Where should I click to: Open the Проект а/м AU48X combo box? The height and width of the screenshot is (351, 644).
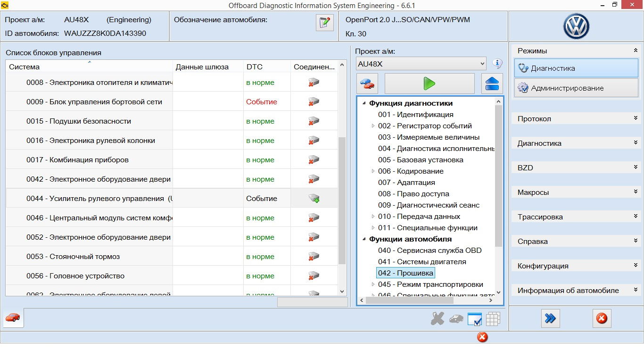point(421,63)
